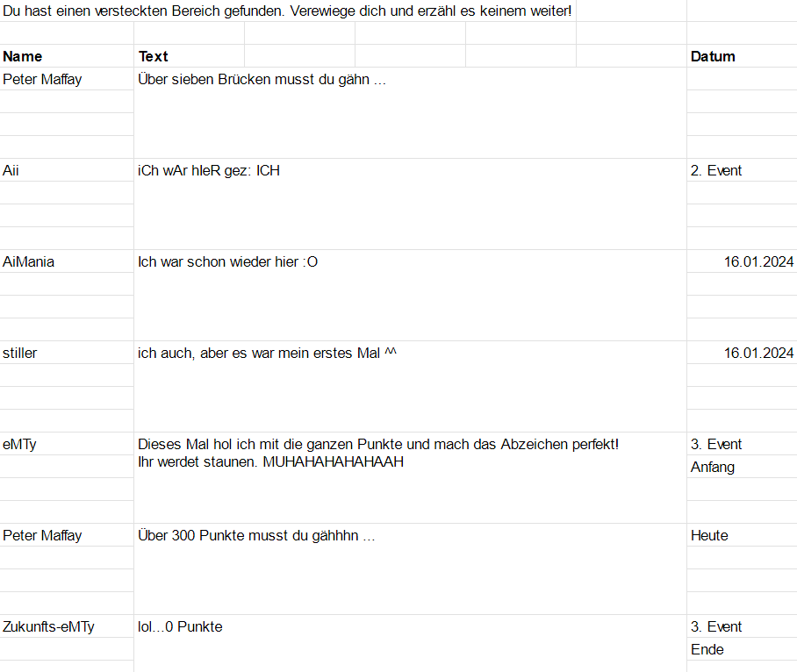Image resolution: width=797 pixels, height=672 pixels.
Task: Select the 'Anfang' cell
Action: pos(742,467)
